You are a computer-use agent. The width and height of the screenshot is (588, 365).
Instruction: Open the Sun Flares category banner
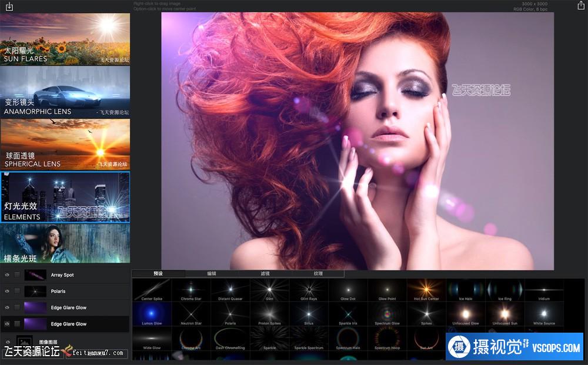coord(65,39)
